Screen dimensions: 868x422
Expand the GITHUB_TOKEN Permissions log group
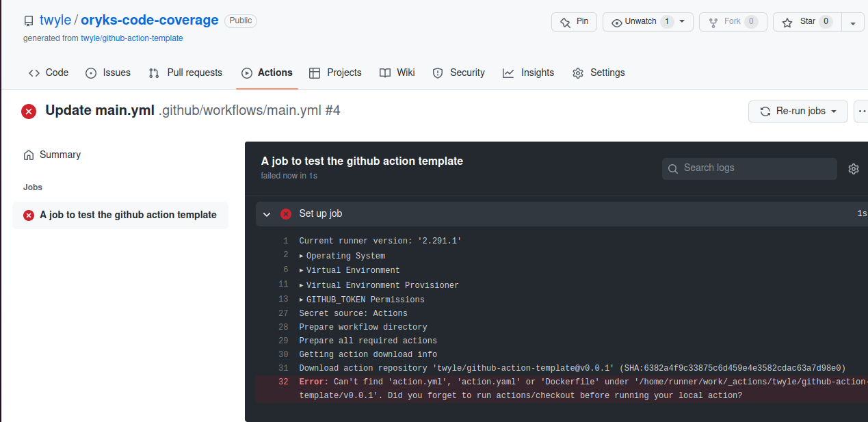point(362,300)
